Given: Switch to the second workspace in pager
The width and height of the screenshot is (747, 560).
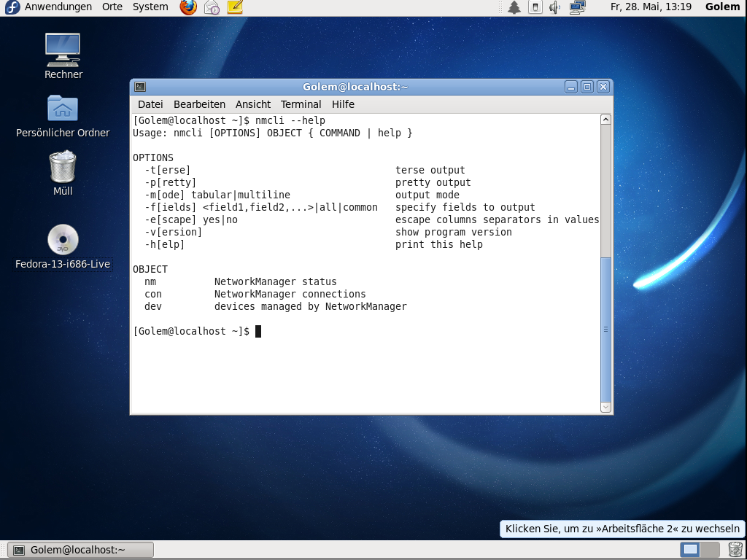Looking at the screenshot, I should tap(710, 550).
